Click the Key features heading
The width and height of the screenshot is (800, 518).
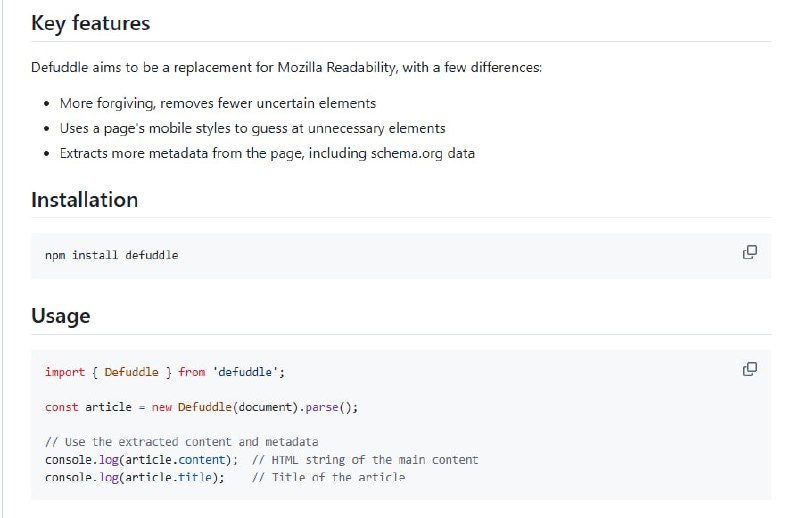(x=90, y=23)
